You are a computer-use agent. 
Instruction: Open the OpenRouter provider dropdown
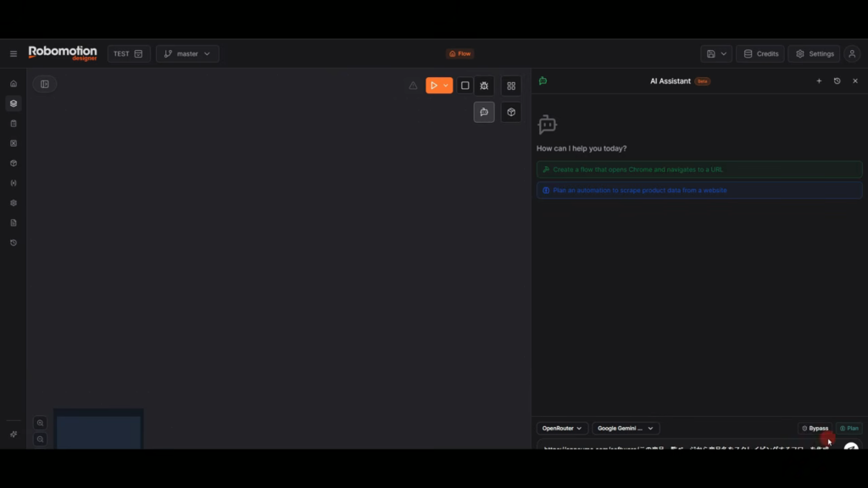(562, 429)
